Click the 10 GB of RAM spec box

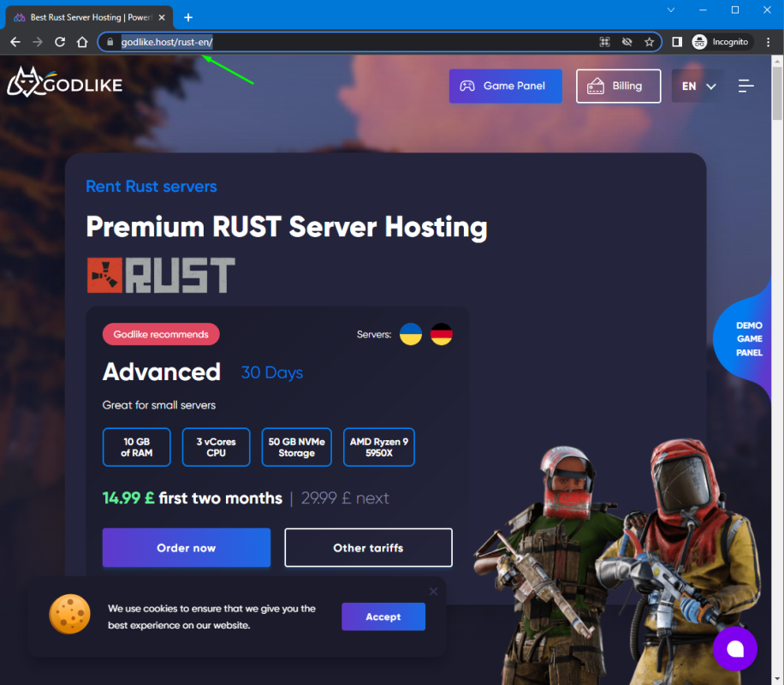pos(136,447)
